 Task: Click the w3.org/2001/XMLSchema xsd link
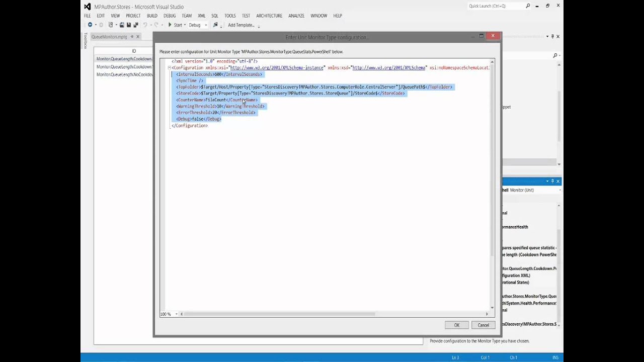[388, 68]
